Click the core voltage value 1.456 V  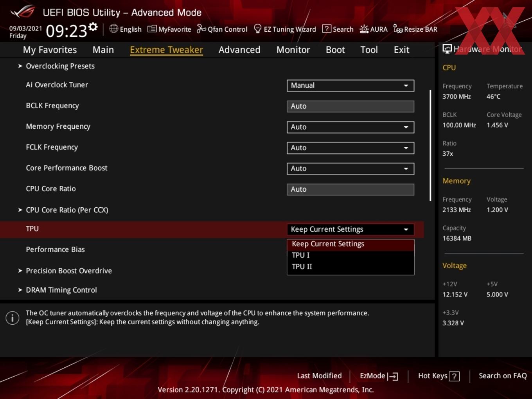pyautogui.click(x=497, y=125)
